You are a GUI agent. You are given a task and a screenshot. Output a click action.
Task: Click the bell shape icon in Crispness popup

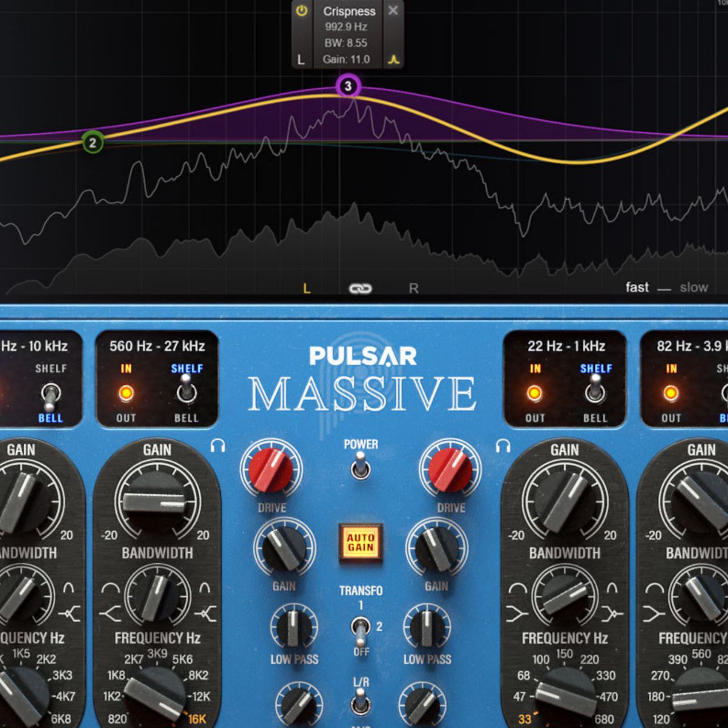(x=394, y=59)
